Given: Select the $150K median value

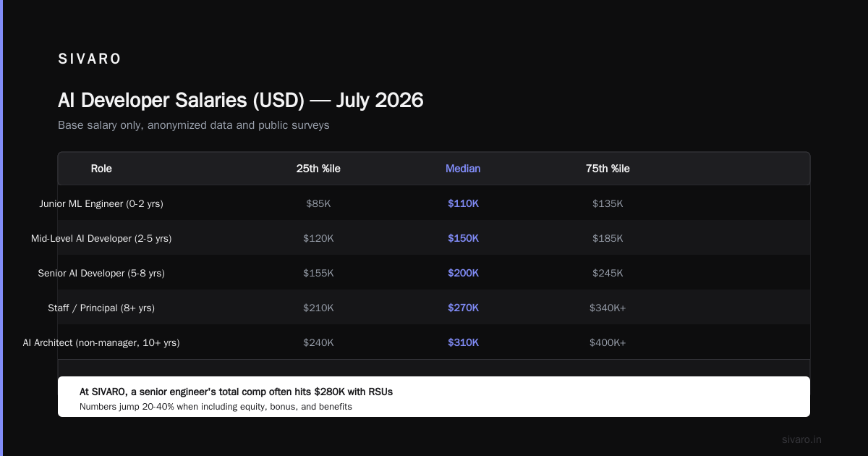Looking at the screenshot, I should coord(463,238).
